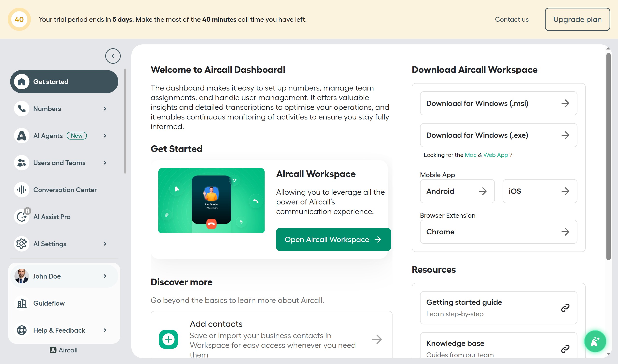
Task: Click the Conversation Center waveform icon
Action: 21,190
